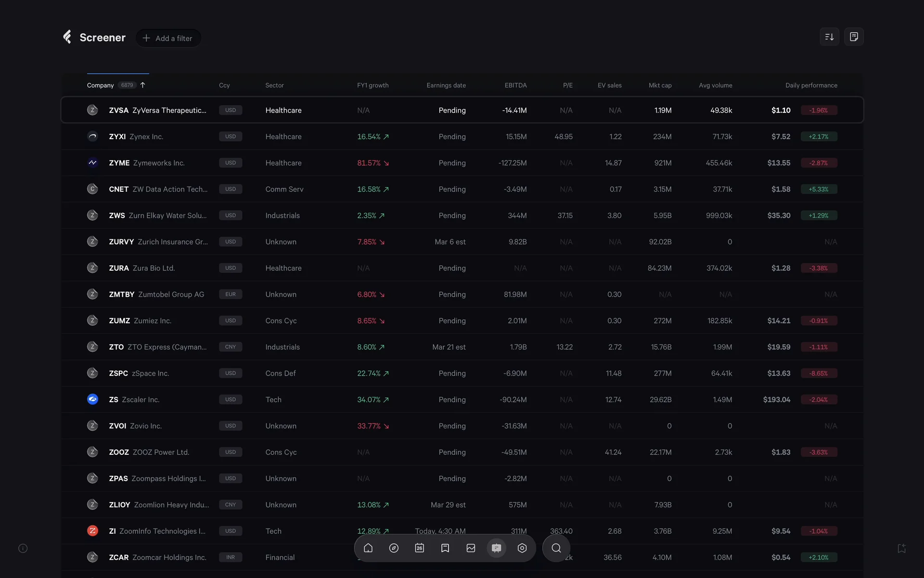Open the bookmarks icon in dock

[x=445, y=548]
